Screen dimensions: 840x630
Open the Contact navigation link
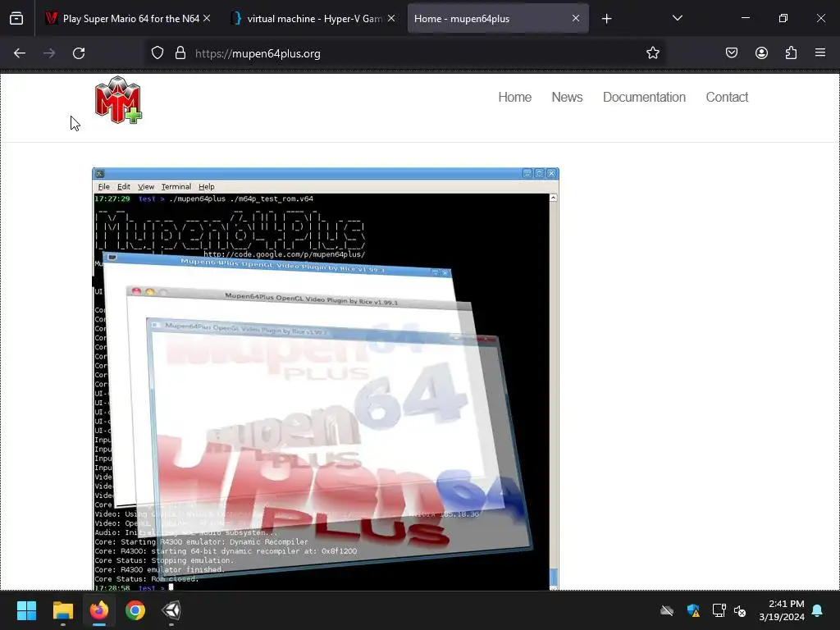[727, 97]
